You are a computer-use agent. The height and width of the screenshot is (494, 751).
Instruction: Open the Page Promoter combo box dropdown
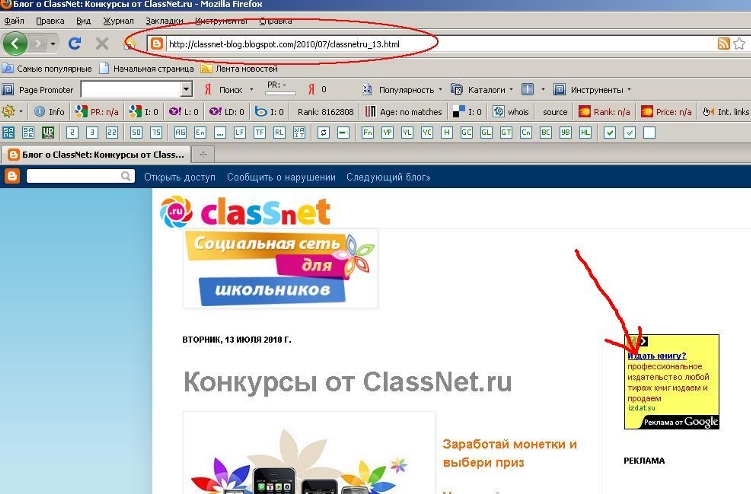point(186,89)
